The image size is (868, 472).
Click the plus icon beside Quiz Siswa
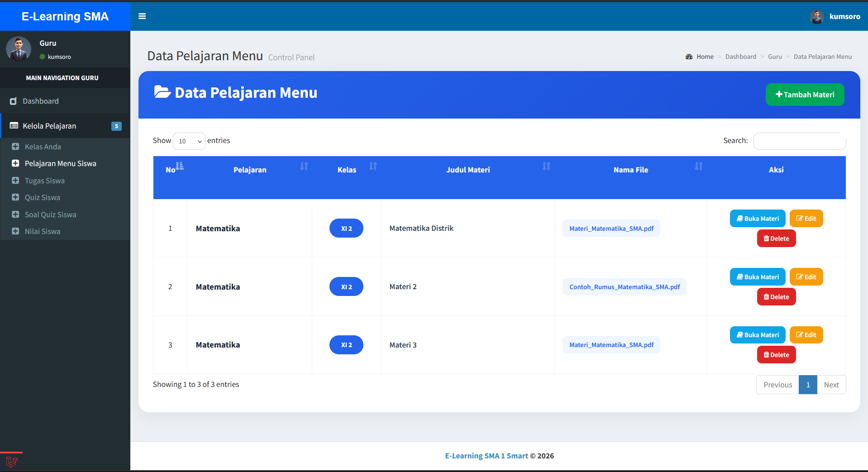click(15, 197)
